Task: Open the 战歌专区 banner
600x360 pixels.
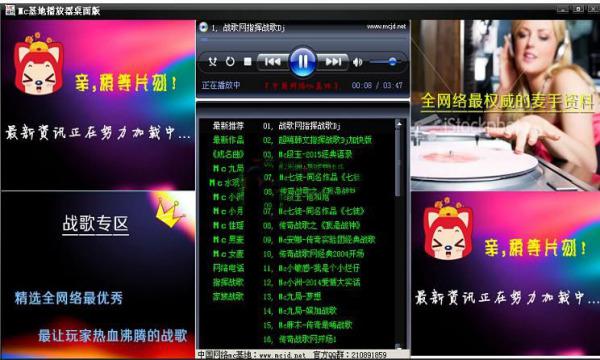Action: (x=95, y=224)
